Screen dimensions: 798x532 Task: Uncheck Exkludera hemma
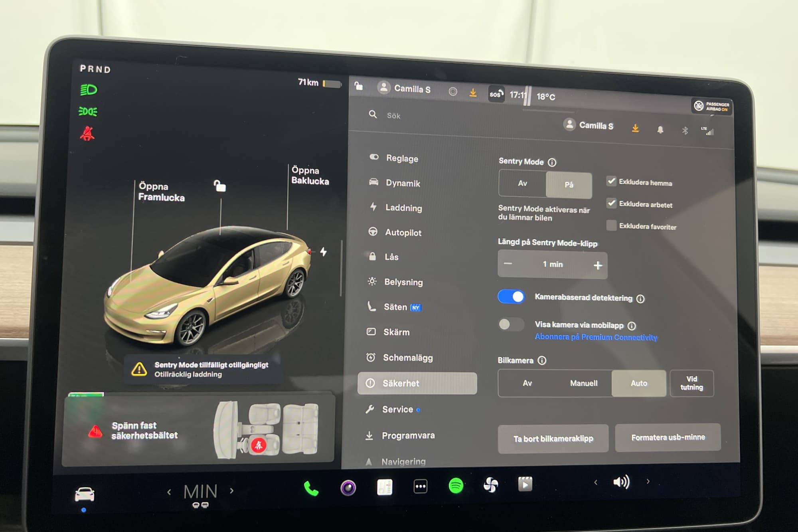(x=611, y=181)
